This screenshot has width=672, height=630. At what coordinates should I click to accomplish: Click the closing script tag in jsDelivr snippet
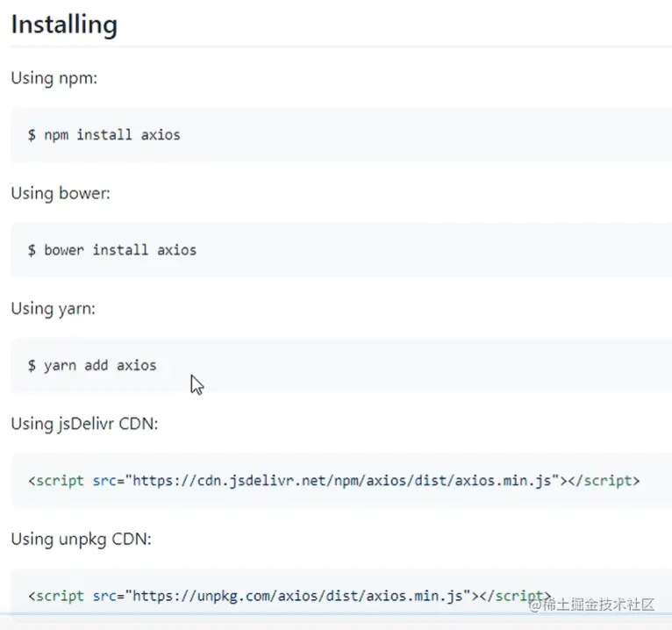pos(605,481)
